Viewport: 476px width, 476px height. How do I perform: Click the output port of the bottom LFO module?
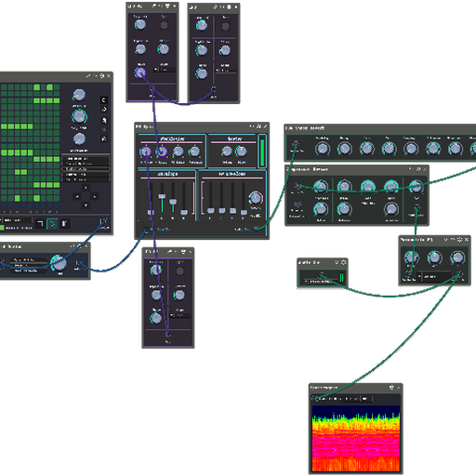tap(167, 335)
